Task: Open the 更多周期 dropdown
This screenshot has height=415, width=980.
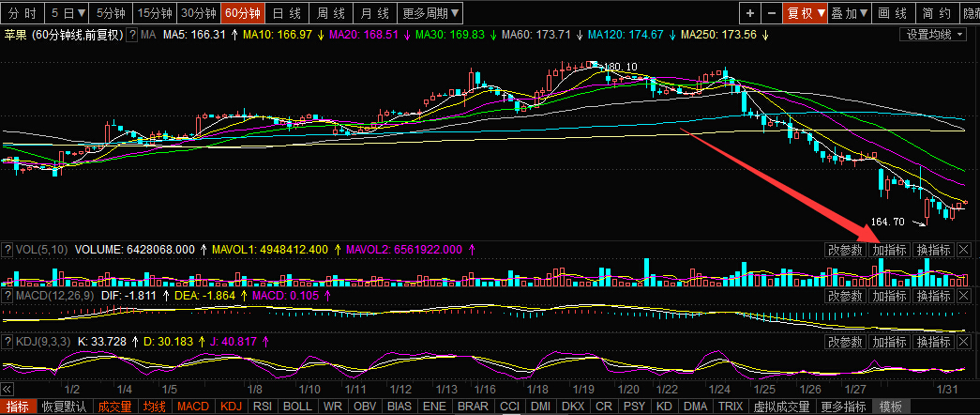Action: point(430,13)
